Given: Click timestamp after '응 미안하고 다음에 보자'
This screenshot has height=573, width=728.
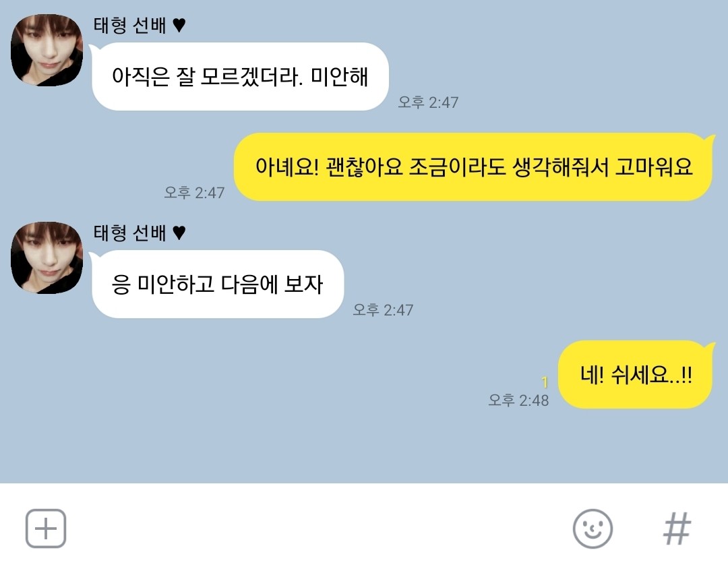Looking at the screenshot, I should pyautogui.click(x=383, y=309).
